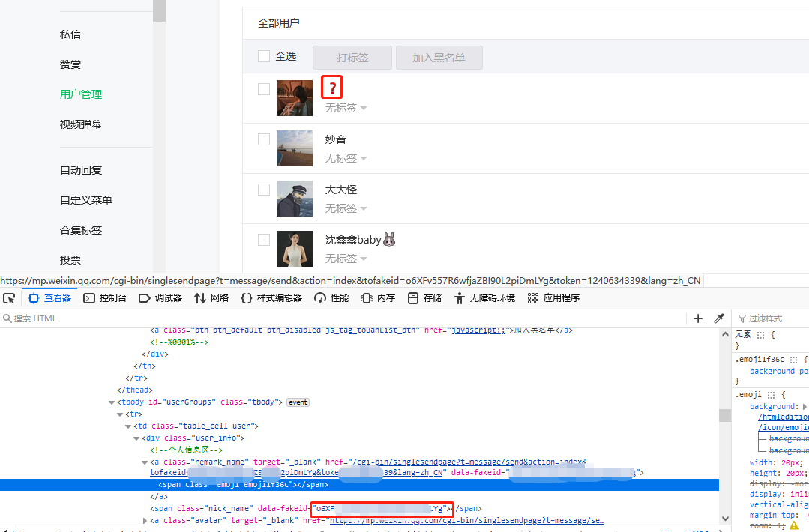The height and width of the screenshot is (532, 809).
Task: Open 无标签 dropdown under 大大怪
Action: tap(346, 208)
